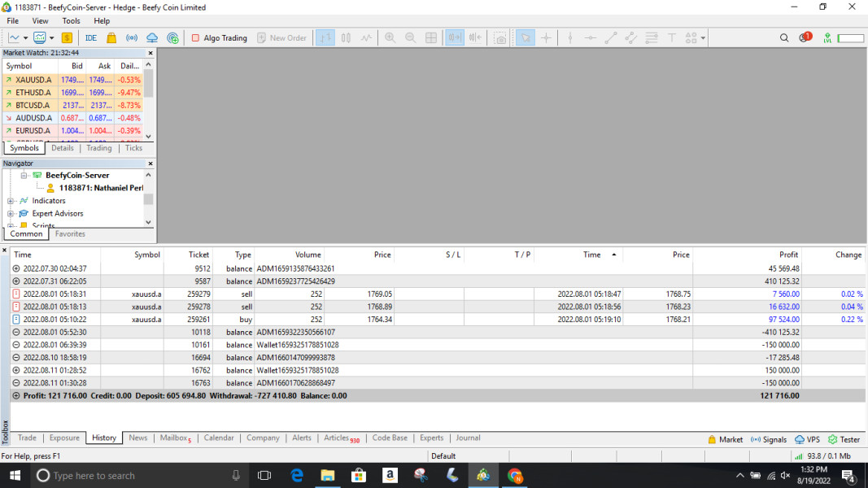Select the XAUUSD.A symbol row
The width and height of the screenshot is (868, 488).
pos(33,80)
